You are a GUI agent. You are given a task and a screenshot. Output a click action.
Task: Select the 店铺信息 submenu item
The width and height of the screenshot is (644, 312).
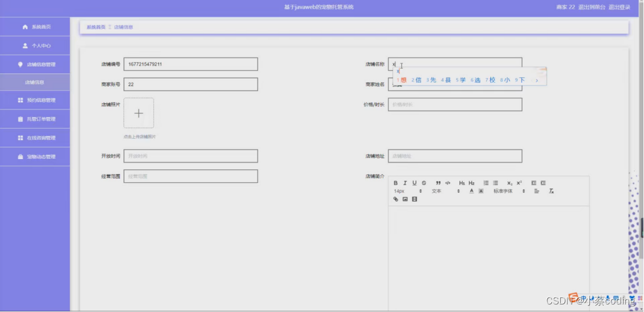pyautogui.click(x=35, y=82)
